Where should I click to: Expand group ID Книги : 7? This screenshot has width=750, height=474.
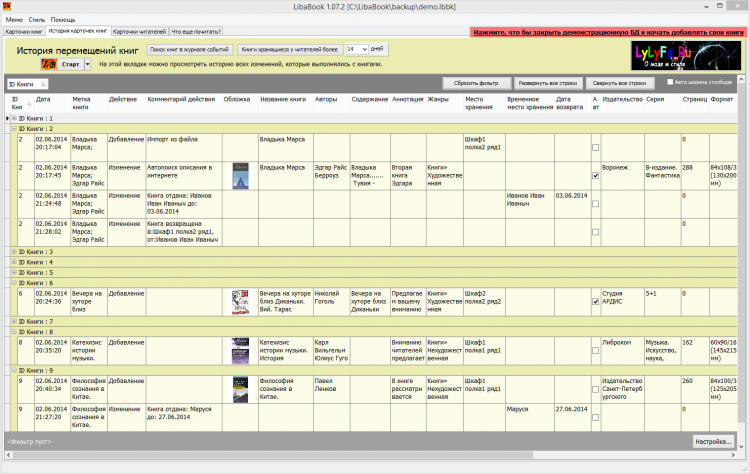tap(14, 321)
